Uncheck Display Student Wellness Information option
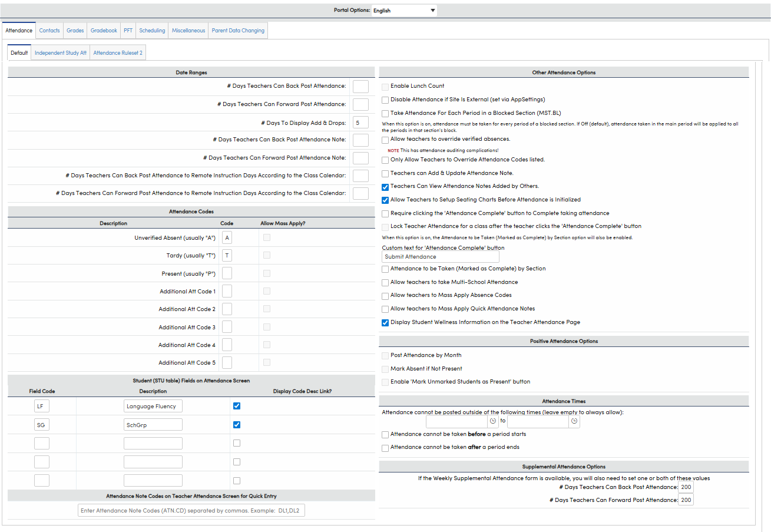This screenshot has height=532, width=771. (x=385, y=323)
